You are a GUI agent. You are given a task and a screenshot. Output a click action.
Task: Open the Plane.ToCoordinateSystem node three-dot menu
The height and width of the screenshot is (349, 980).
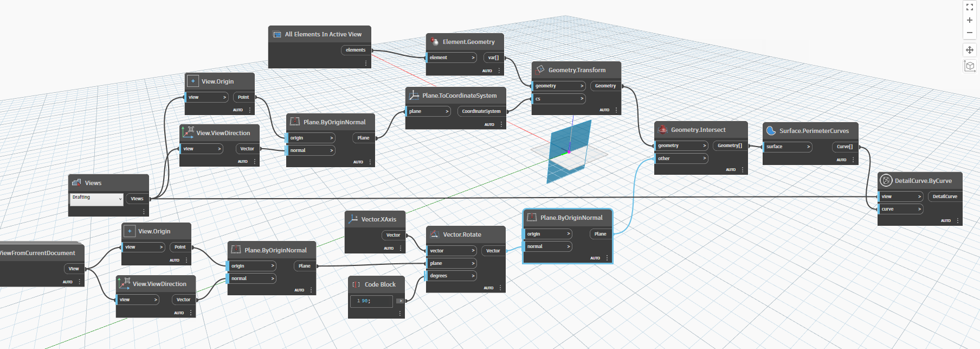point(501,125)
